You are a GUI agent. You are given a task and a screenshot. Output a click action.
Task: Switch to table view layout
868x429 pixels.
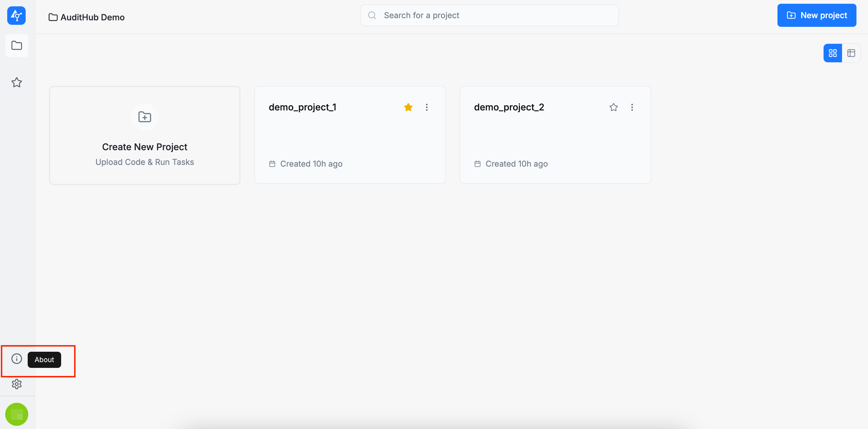pos(851,53)
